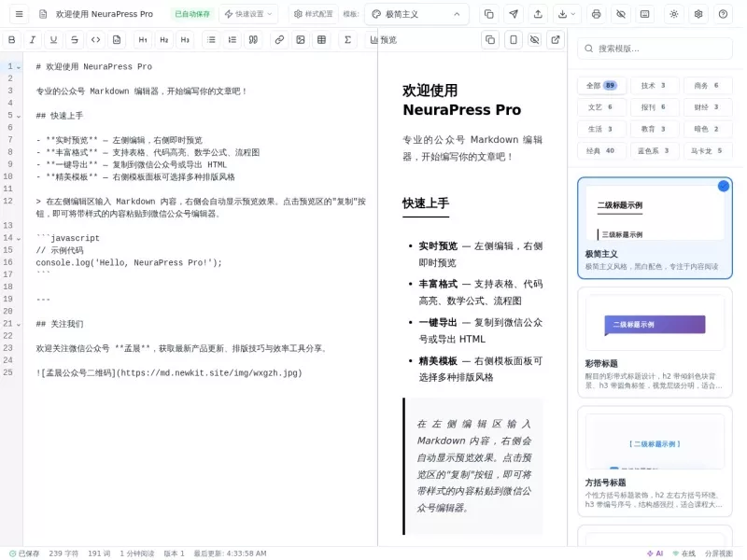Filter templates by 商务
Viewport: 747px width, 560px height.
[x=707, y=86]
